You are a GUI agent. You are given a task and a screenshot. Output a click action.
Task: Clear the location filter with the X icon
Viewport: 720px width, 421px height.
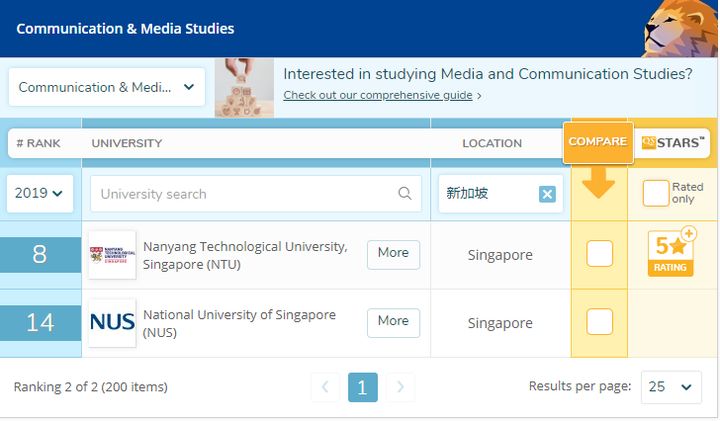click(x=547, y=194)
